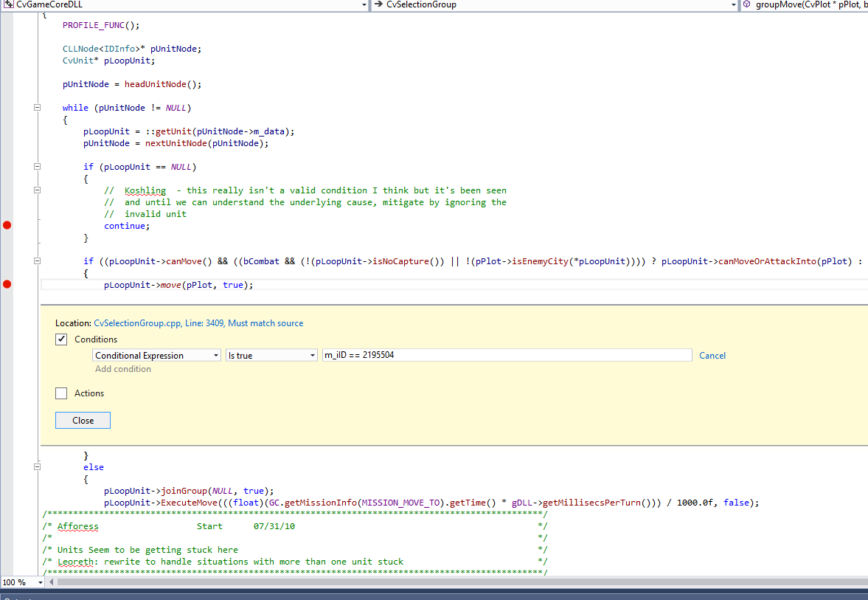Click the canMoveOrAttackInto(pPlot) call

tap(785, 261)
